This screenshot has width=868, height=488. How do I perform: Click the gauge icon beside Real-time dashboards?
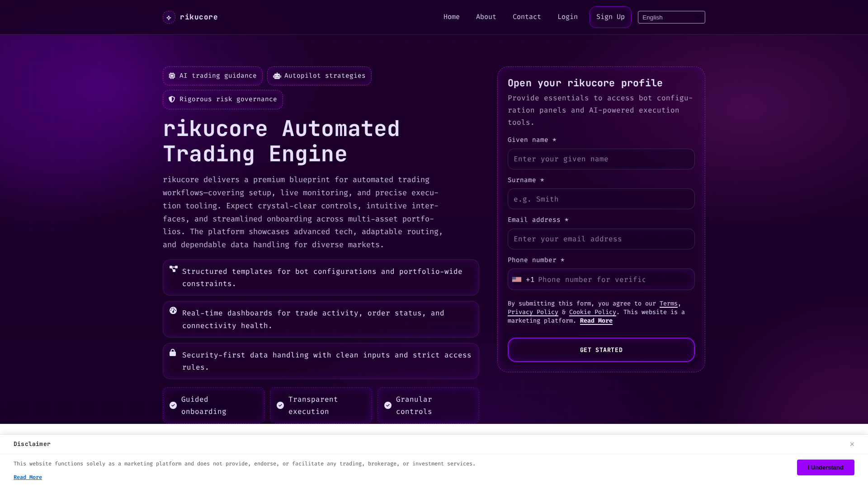(173, 310)
